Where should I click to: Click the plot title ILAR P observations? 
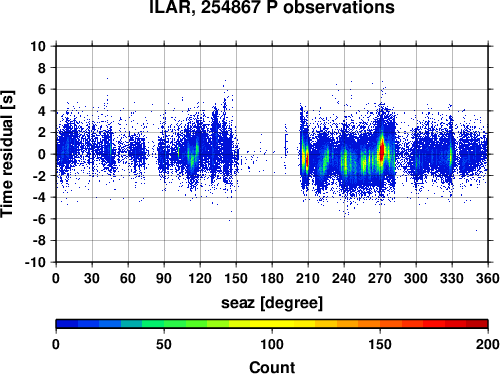pos(272,7)
